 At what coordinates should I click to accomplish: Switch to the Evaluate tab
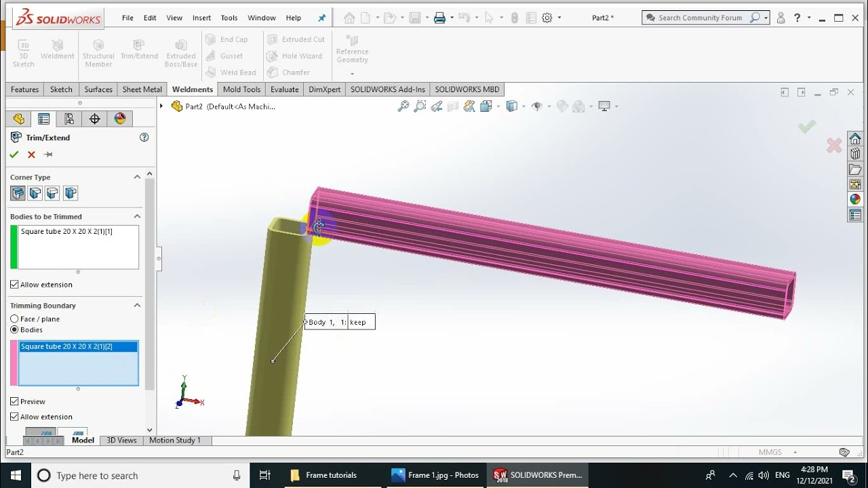pos(285,89)
